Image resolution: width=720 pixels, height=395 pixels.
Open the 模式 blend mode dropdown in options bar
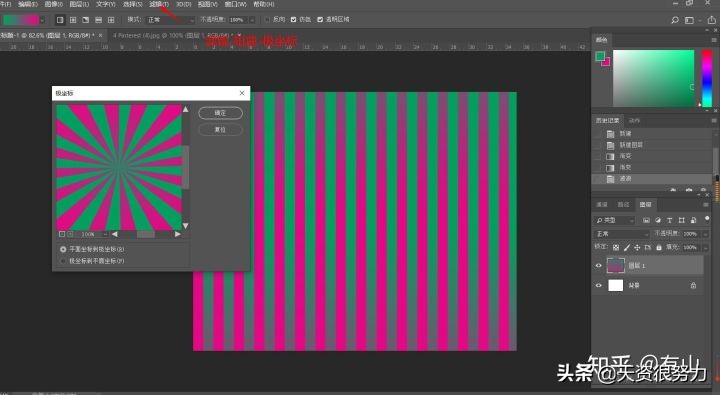coord(170,20)
